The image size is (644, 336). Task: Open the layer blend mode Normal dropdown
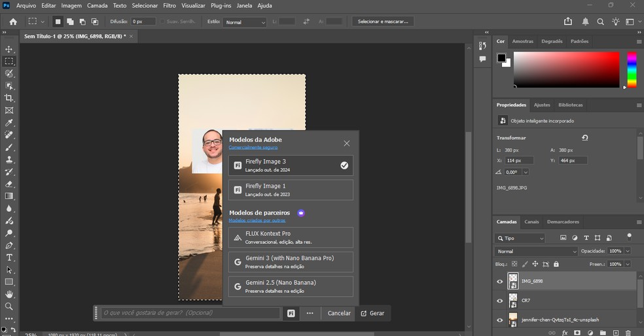point(536,251)
